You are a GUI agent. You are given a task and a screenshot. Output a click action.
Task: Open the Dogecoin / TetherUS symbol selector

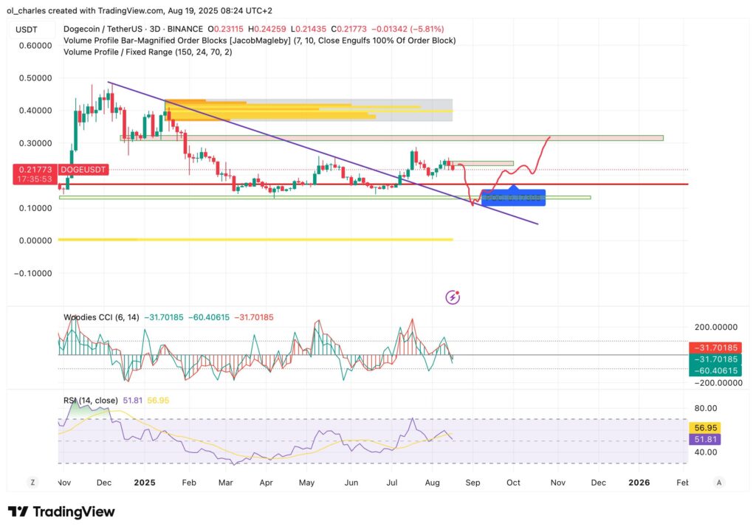[x=103, y=29]
